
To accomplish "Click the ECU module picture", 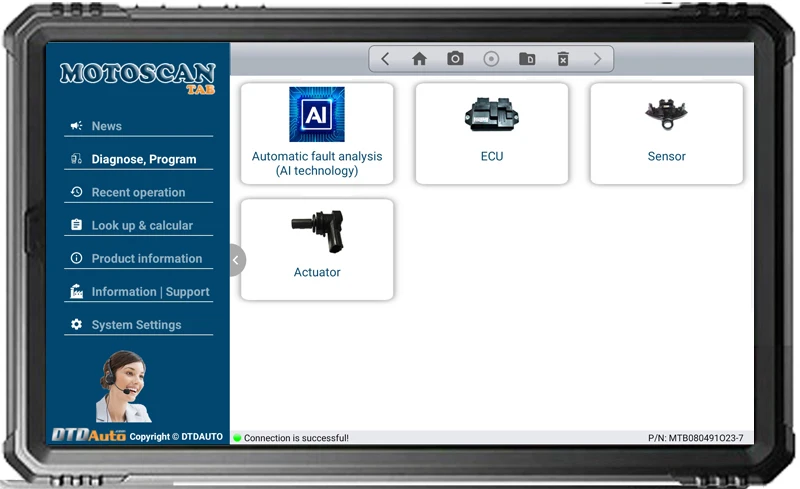I will [x=491, y=114].
